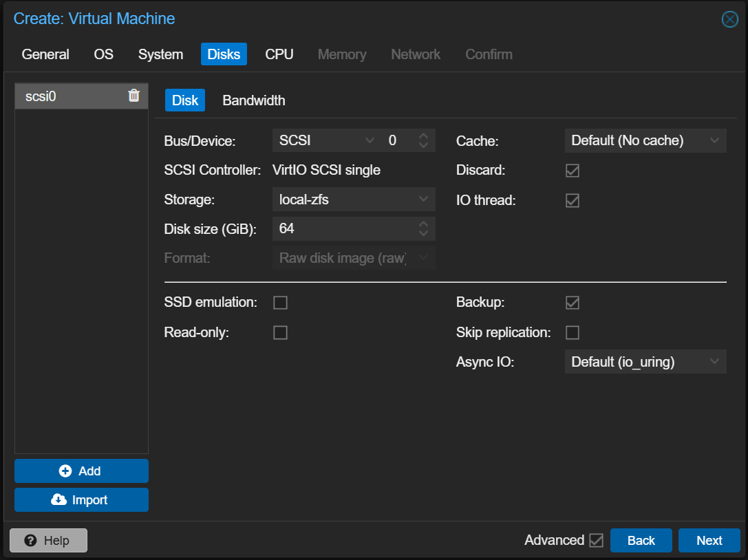
Task: Delete the scsi0 disk with trash icon
Action: click(133, 96)
